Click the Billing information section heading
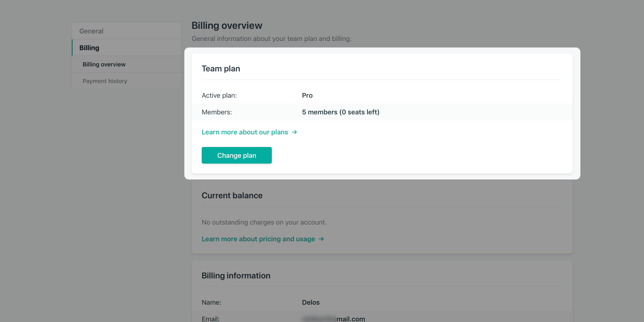Screen dimensions: 644x322 coord(236,276)
